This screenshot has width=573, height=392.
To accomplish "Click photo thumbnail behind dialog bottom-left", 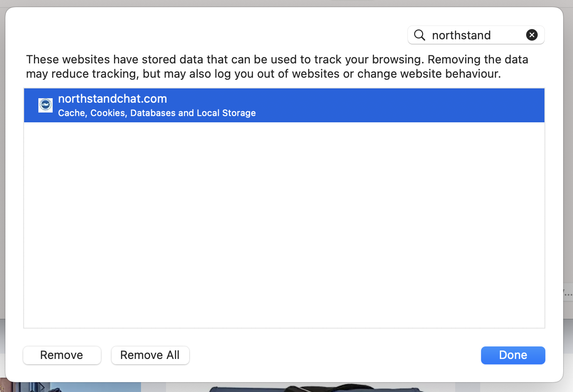I will (x=71, y=387).
